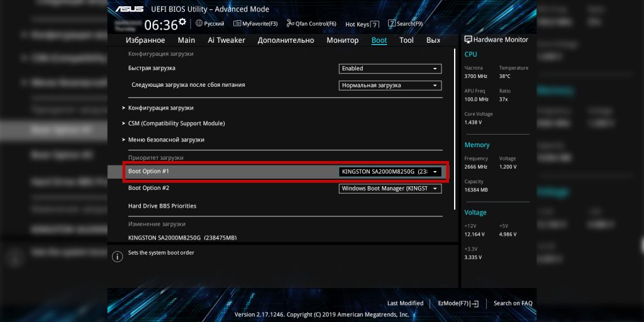This screenshot has width=644, height=322.
Task: Click Last Modified
Action: point(405,303)
